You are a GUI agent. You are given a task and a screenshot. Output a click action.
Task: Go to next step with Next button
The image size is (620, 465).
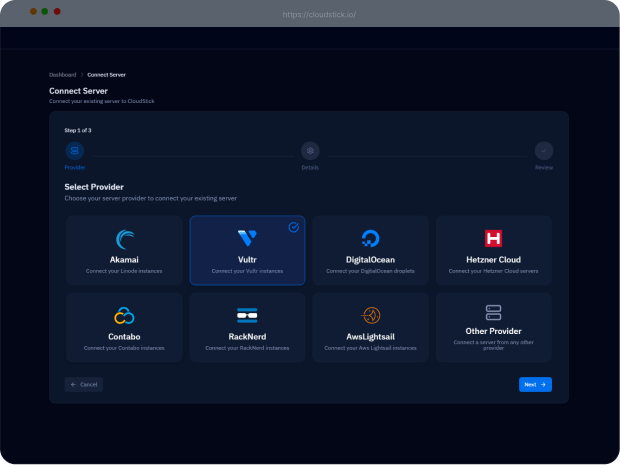(535, 384)
